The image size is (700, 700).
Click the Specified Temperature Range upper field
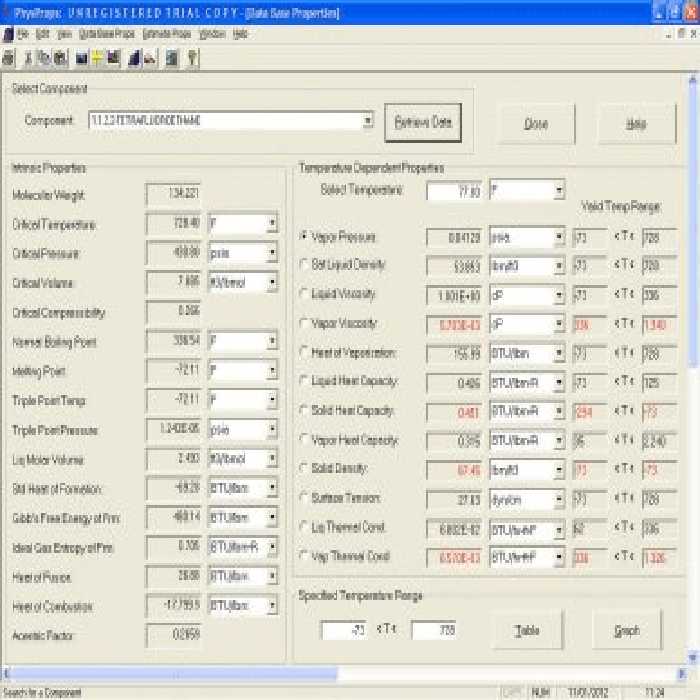[x=433, y=630]
